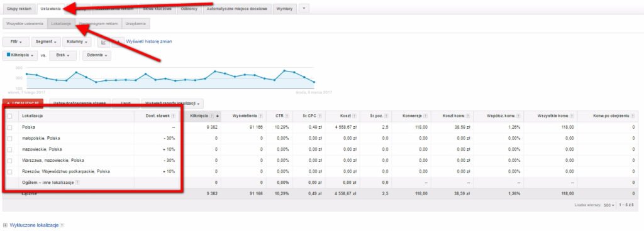Viewport: 644px width, 231px height.
Task: Open help icon next to Koszt konw.
Action: pos(467,116)
